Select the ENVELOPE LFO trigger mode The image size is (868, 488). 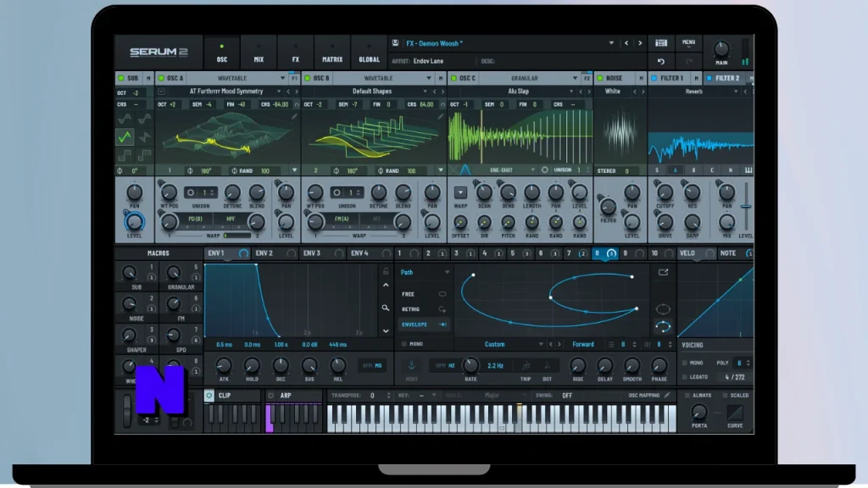(424, 324)
